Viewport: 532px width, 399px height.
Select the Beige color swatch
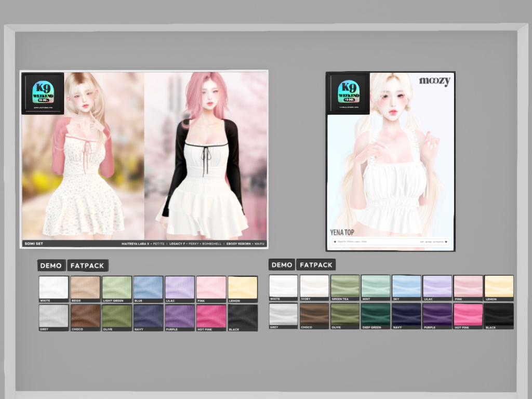85,288
